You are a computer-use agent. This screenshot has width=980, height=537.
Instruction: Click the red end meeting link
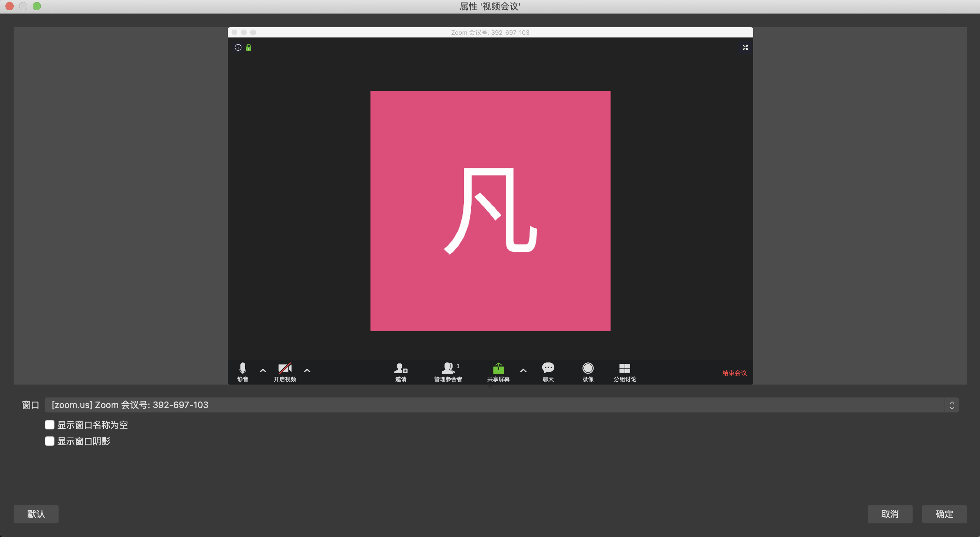click(x=734, y=373)
